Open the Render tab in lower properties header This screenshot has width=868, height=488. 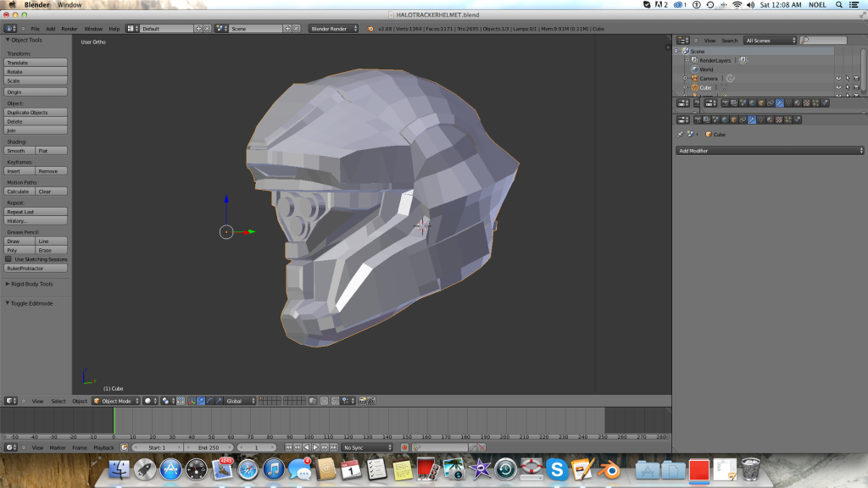coord(698,119)
